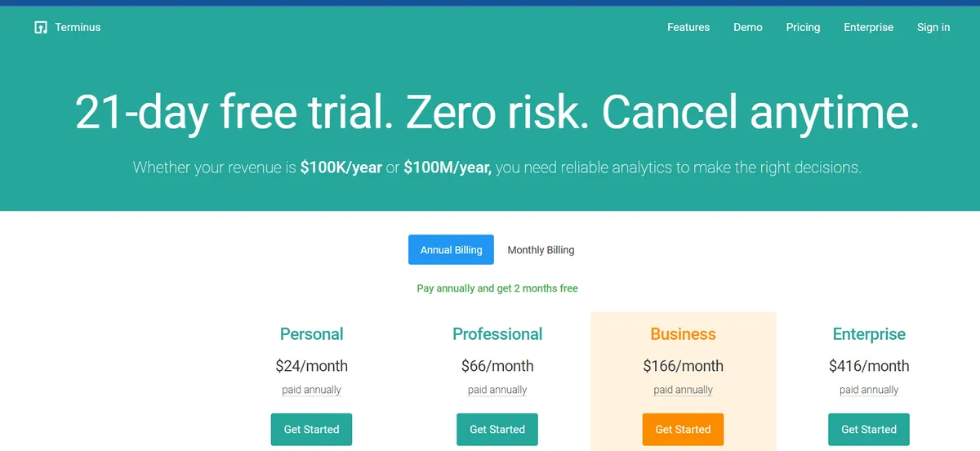Switch to Monthly Billing
The height and width of the screenshot is (451, 980).
[541, 250]
